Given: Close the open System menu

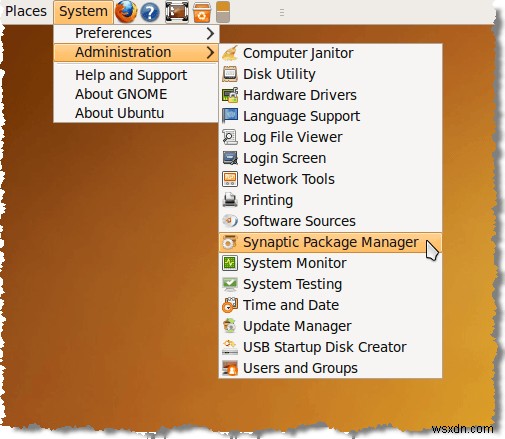Looking at the screenshot, I should [83, 12].
